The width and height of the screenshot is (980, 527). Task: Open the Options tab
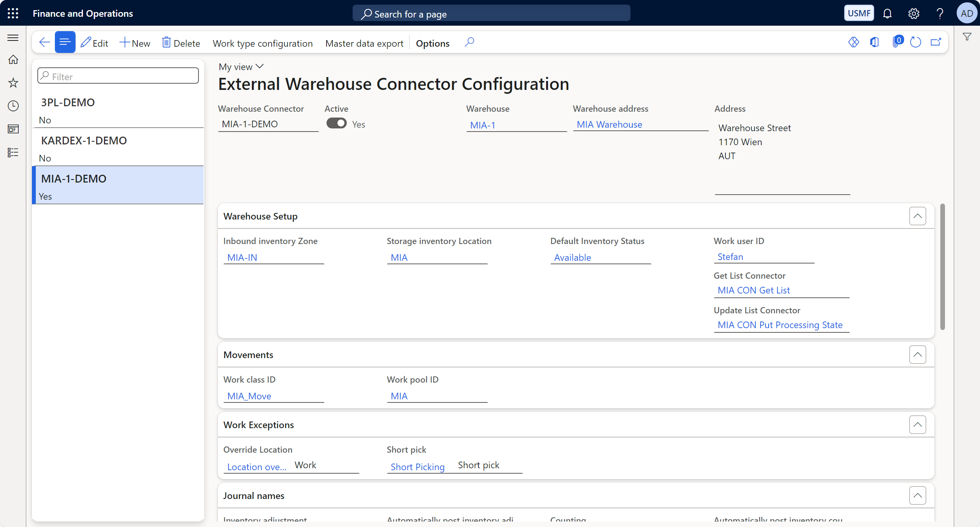[432, 43]
